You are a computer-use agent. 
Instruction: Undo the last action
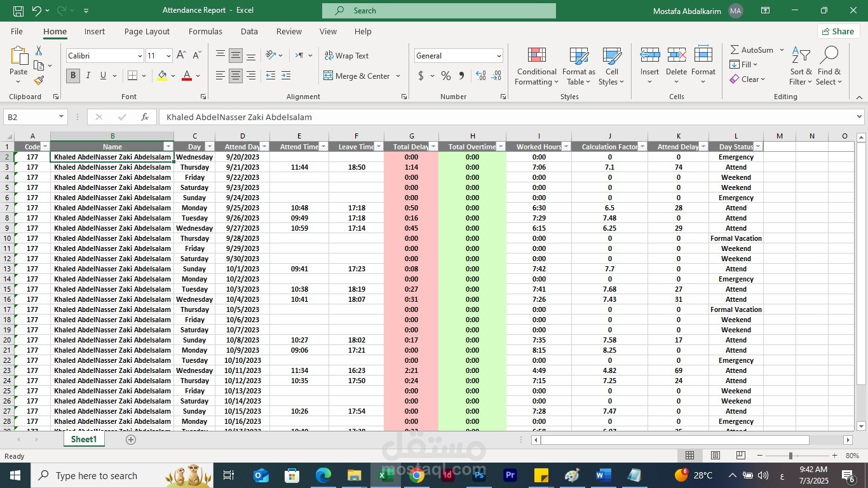click(37, 11)
